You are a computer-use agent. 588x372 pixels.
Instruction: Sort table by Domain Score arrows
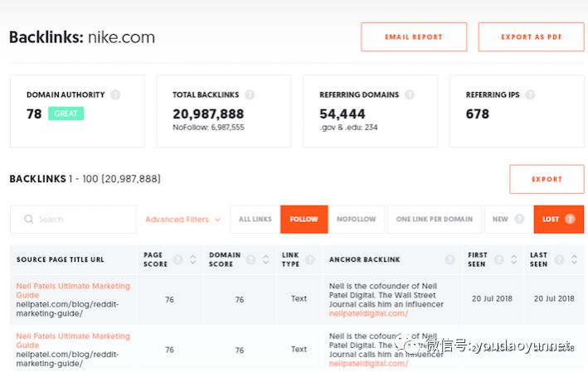pos(265,259)
